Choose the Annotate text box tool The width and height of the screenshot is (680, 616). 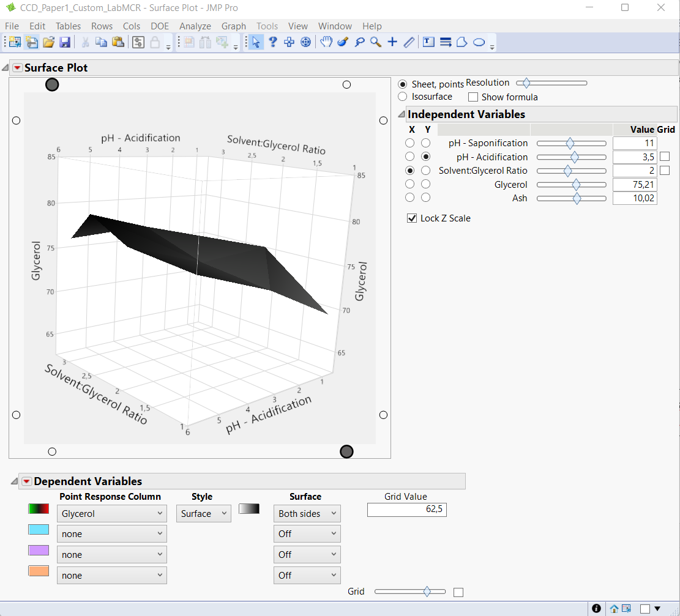click(428, 42)
